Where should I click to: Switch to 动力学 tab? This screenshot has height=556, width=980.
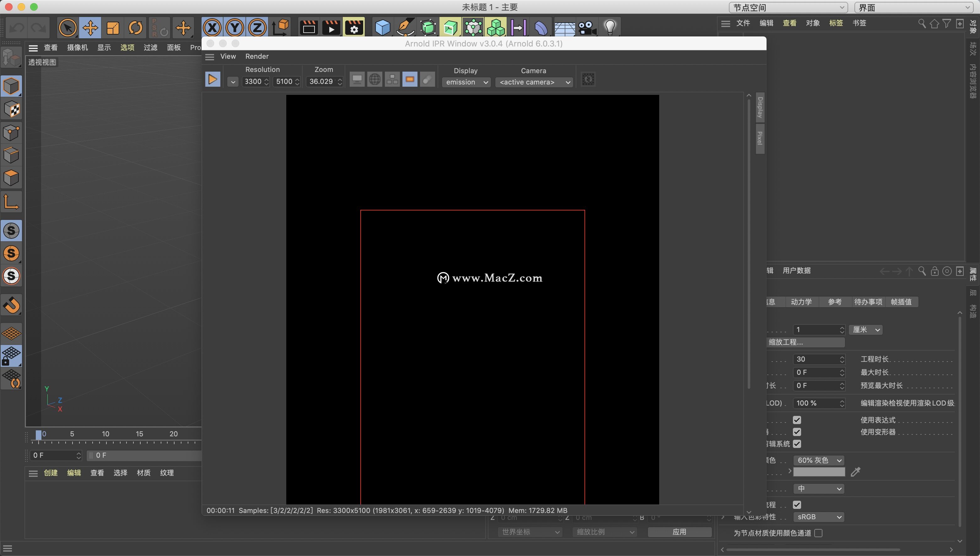click(x=801, y=302)
